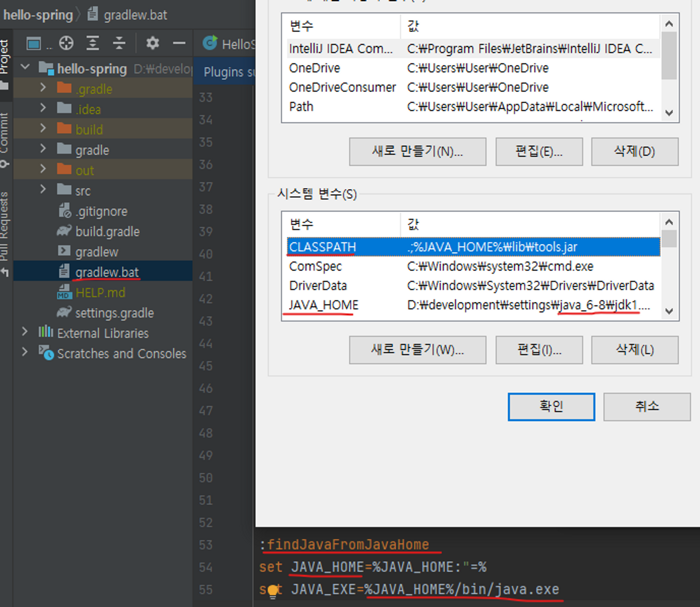Select the JAVA_HOME system variable row
The height and width of the screenshot is (607, 700).
[473, 305]
